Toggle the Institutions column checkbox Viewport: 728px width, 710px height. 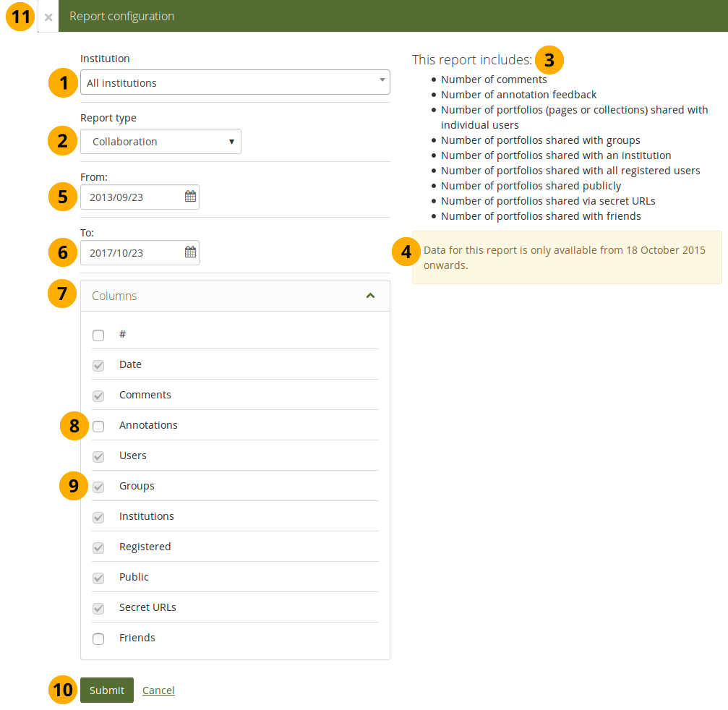point(98,518)
